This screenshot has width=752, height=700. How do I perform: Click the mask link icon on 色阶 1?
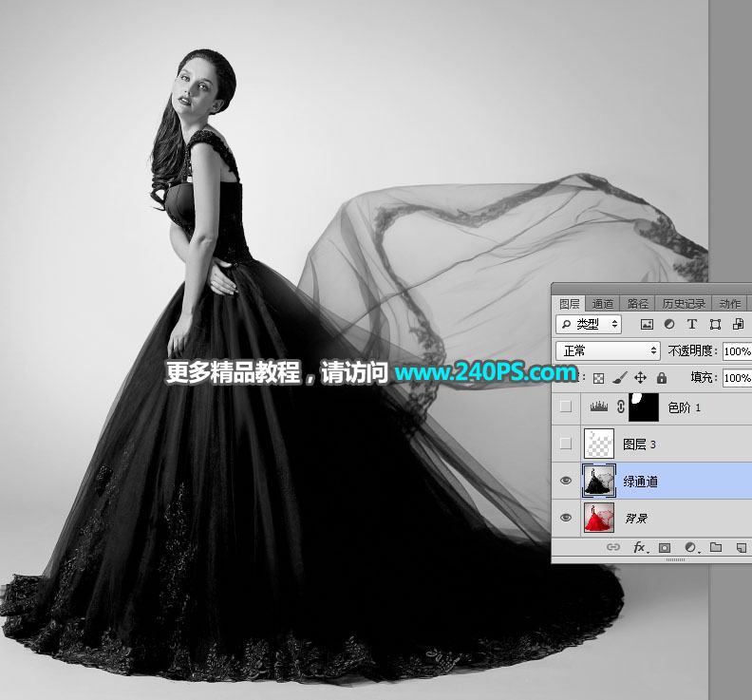[x=621, y=407]
